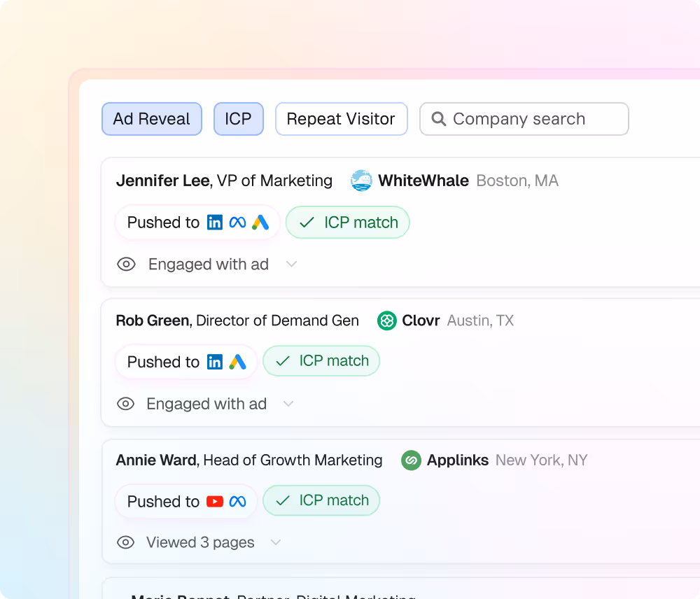This screenshot has height=599, width=700.
Task: Click the Google Ads icon in Jennifer Lee's row
Action: click(x=260, y=223)
